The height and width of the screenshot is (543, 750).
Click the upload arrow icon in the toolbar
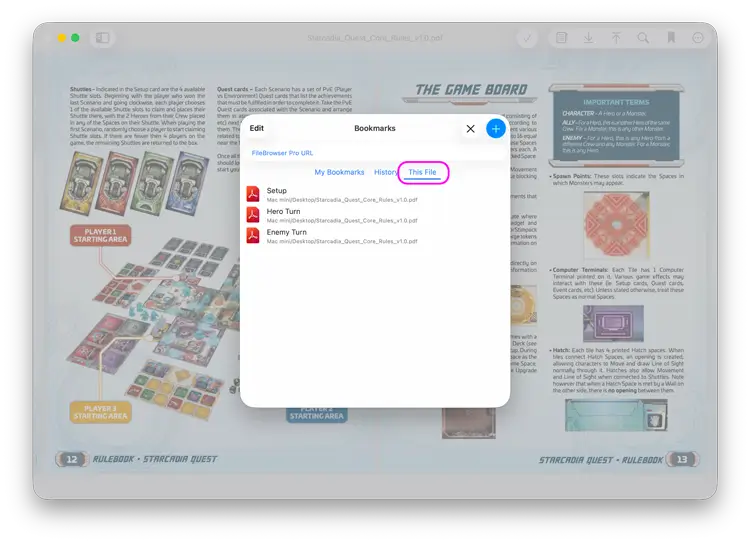click(x=616, y=38)
